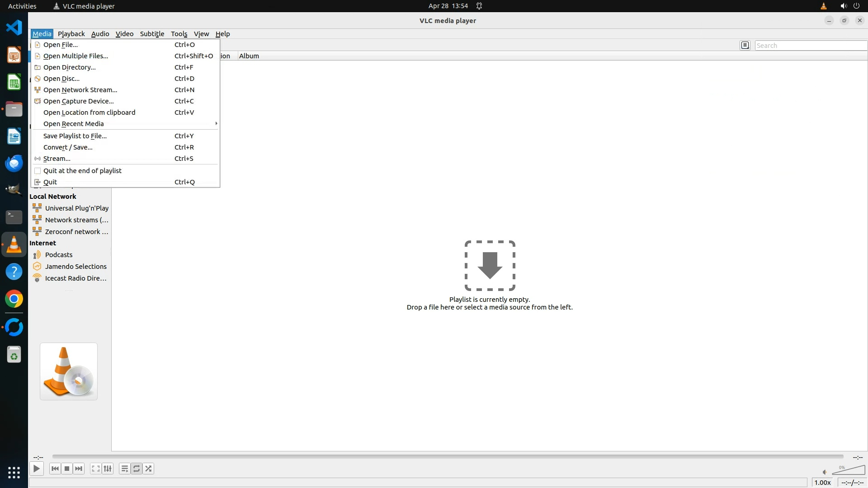868x488 pixels.
Task: Skip to next media track
Action: [x=79, y=469]
